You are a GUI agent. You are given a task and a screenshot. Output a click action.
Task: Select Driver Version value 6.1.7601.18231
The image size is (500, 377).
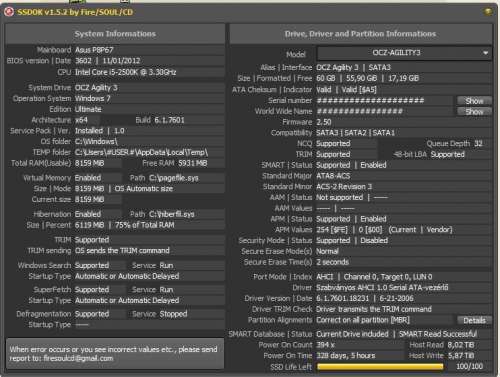coord(343,298)
